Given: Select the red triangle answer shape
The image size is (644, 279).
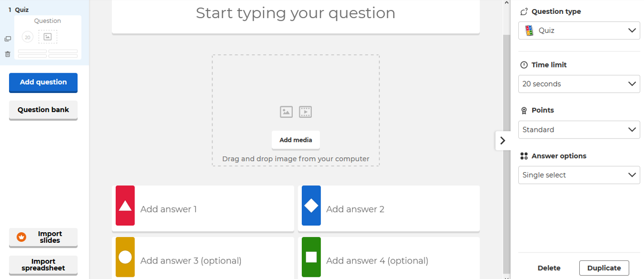Looking at the screenshot, I should [x=125, y=206].
